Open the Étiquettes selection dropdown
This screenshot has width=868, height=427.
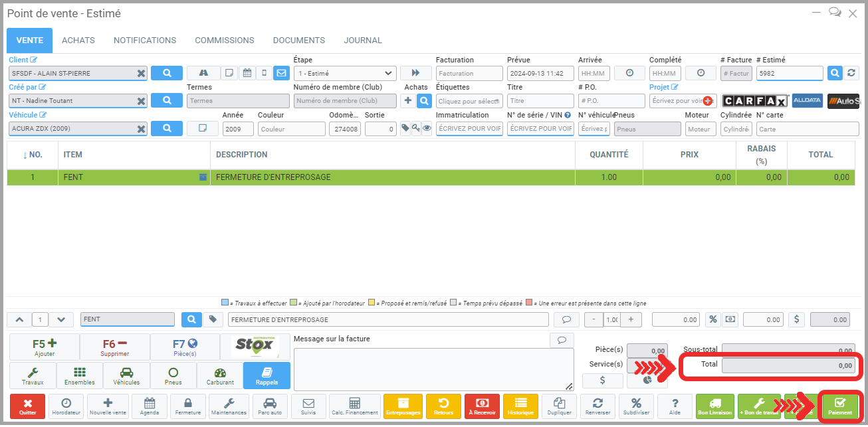click(469, 101)
